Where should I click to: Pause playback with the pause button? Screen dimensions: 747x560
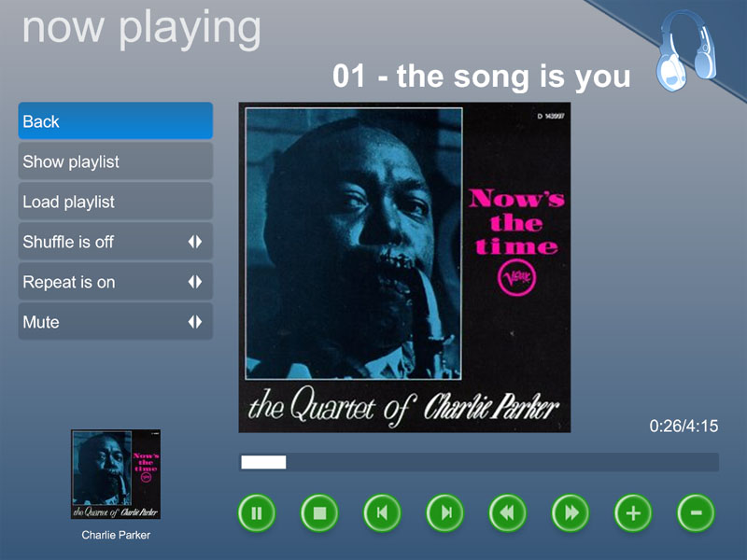pos(257,512)
